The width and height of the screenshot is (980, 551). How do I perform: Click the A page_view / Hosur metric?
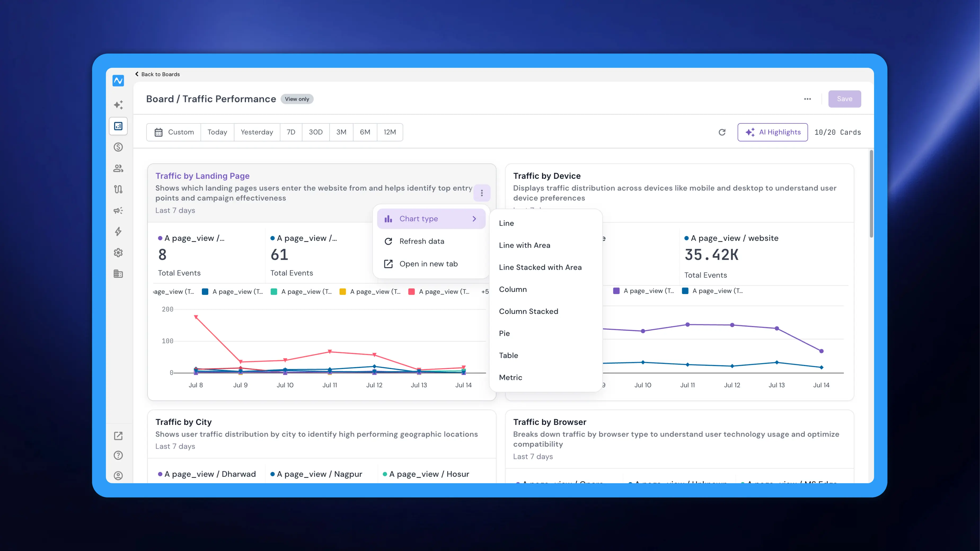click(426, 474)
